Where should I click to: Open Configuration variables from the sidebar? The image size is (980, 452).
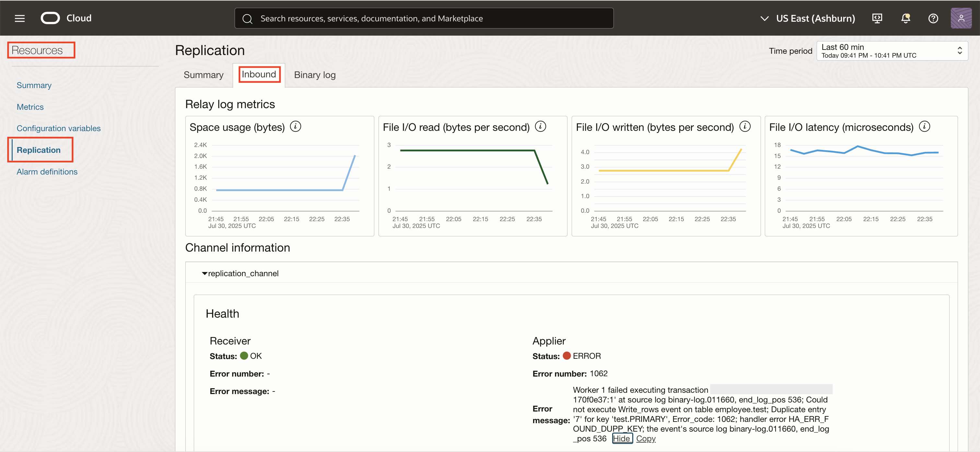pos(58,128)
